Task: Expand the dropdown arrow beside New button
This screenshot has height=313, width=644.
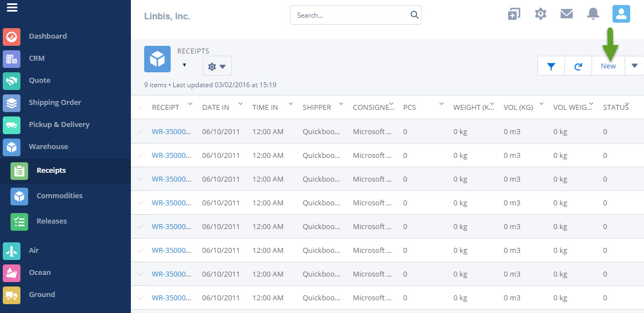Action: coord(634,66)
